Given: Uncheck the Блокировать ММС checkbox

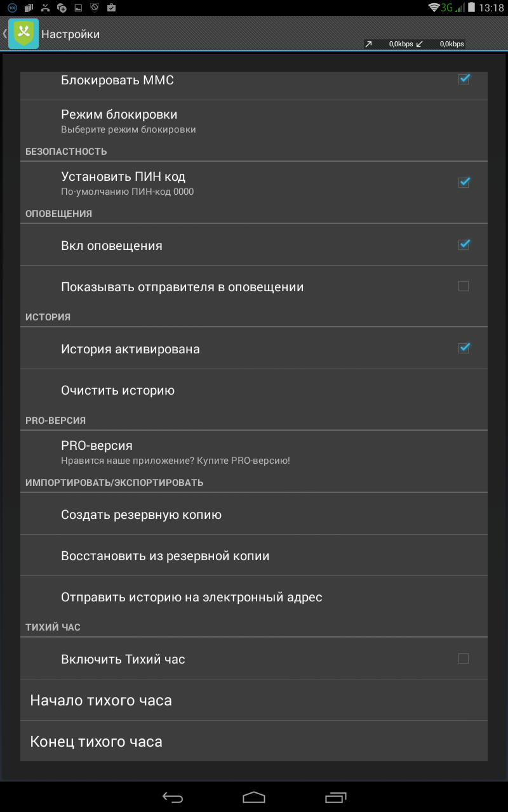Looking at the screenshot, I should pos(464,79).
